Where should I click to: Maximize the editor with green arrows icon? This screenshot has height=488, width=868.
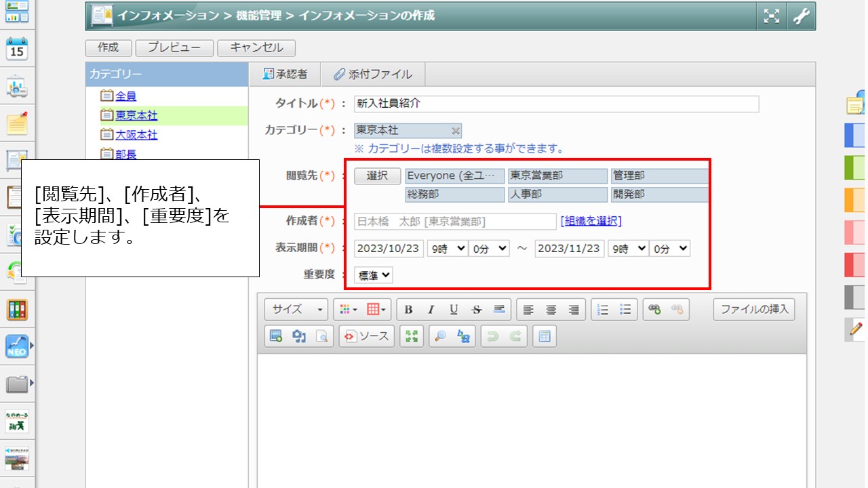(411, 336)
